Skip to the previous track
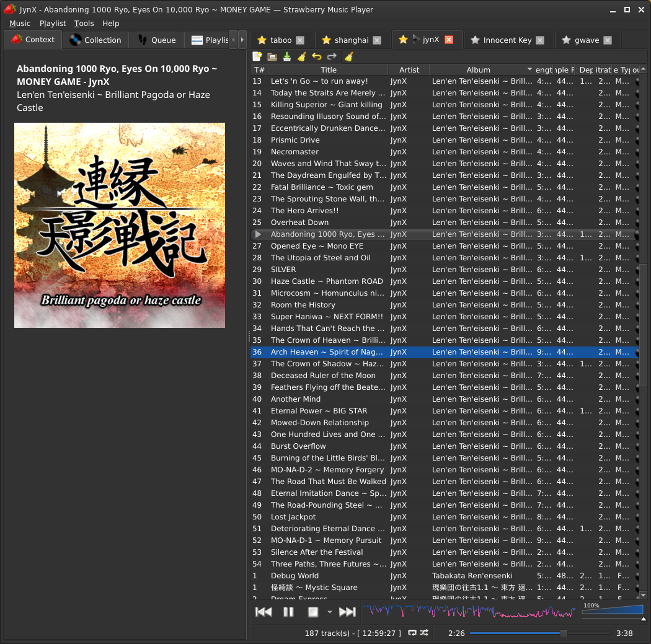Image resolution: width=651 pixels, height=644 pixels. [263, 612]
